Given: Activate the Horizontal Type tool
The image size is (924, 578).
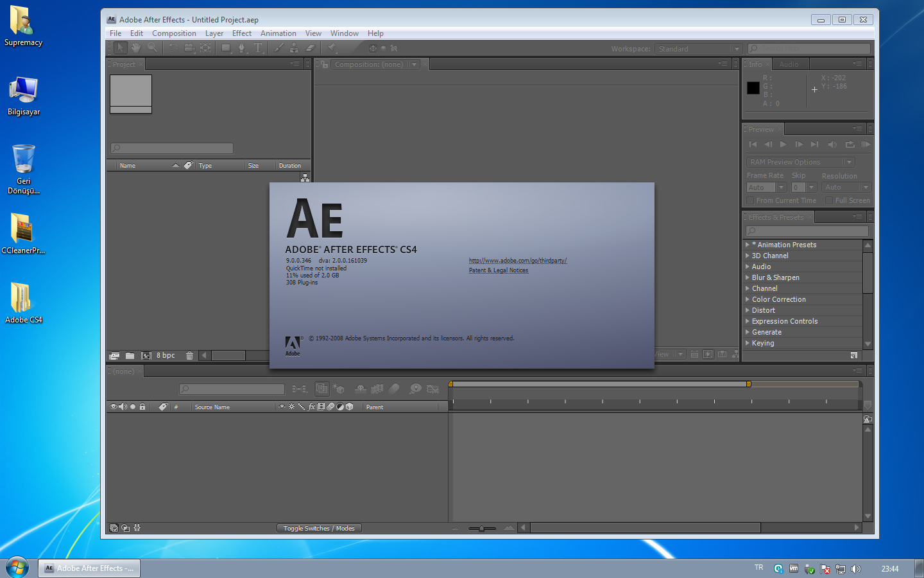Looking at the screenshot, I should 258,48.
